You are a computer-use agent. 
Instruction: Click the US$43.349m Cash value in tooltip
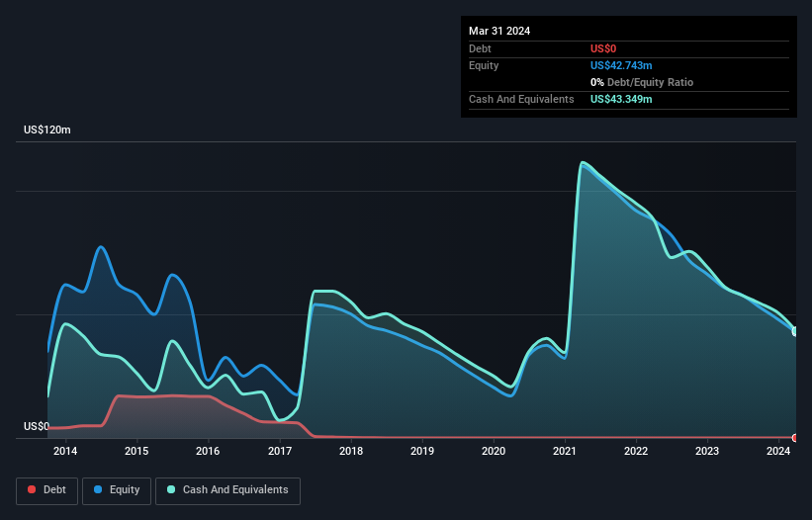pyautogui.click(x=621, y=99)
